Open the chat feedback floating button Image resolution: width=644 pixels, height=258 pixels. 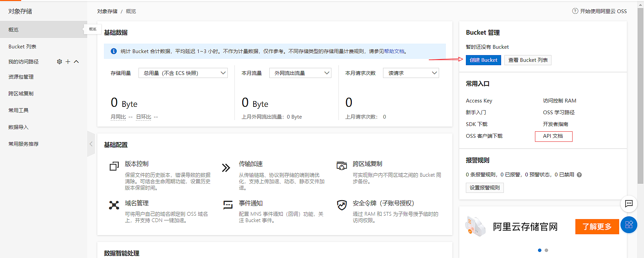click(629, 204)
